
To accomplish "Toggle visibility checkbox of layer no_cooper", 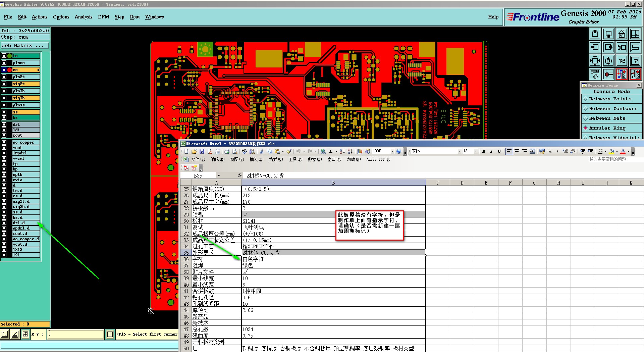I will coord(4,142).
